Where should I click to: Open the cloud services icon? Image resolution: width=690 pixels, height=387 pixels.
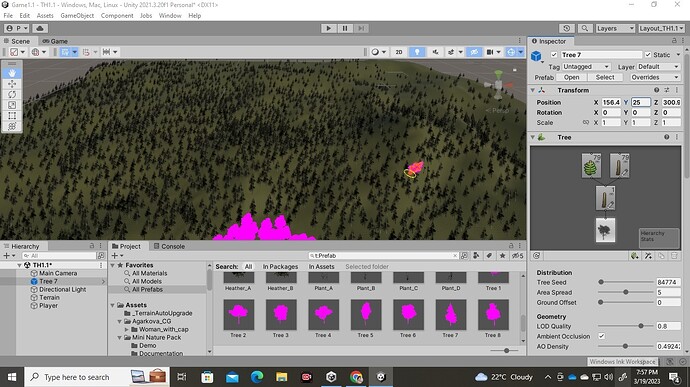coord(40,28)
